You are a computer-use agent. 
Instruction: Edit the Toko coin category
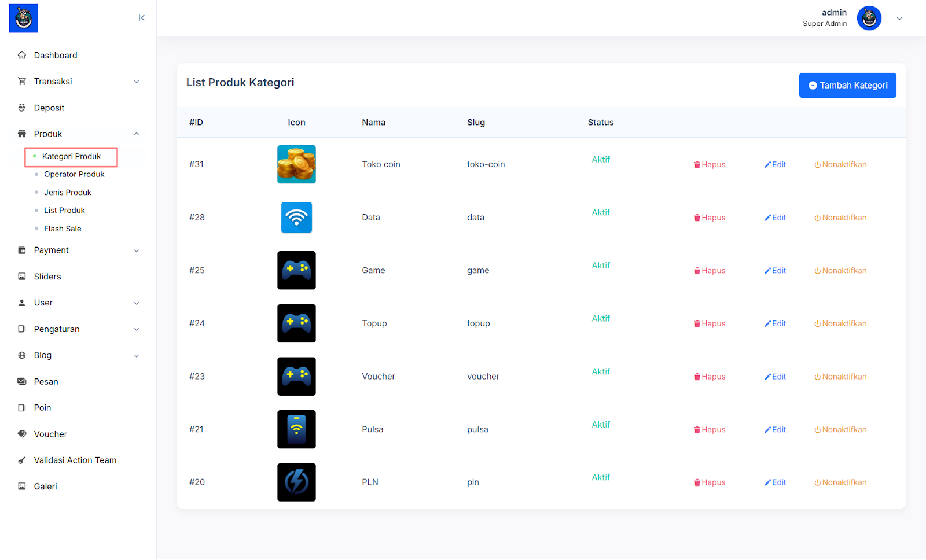[x=775, y=165]
